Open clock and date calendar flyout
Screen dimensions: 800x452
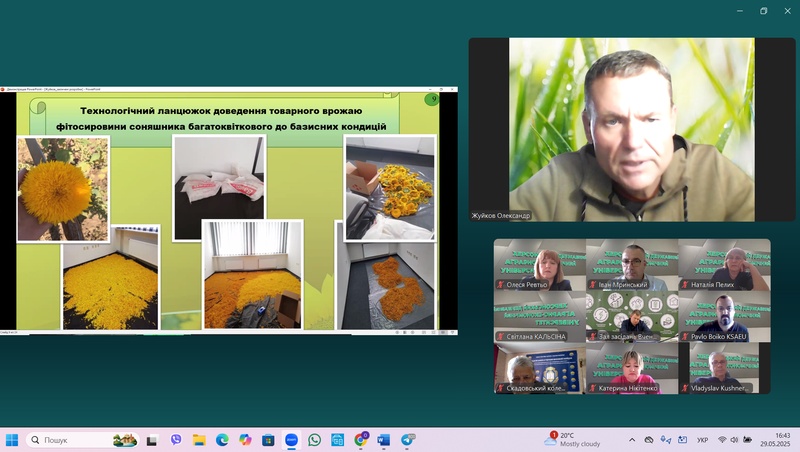click(x=774, y=440)
